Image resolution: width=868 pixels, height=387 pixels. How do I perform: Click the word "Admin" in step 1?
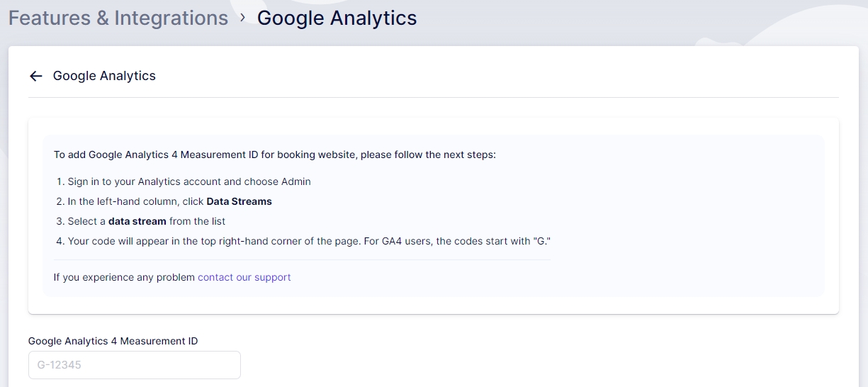[296, 181]
